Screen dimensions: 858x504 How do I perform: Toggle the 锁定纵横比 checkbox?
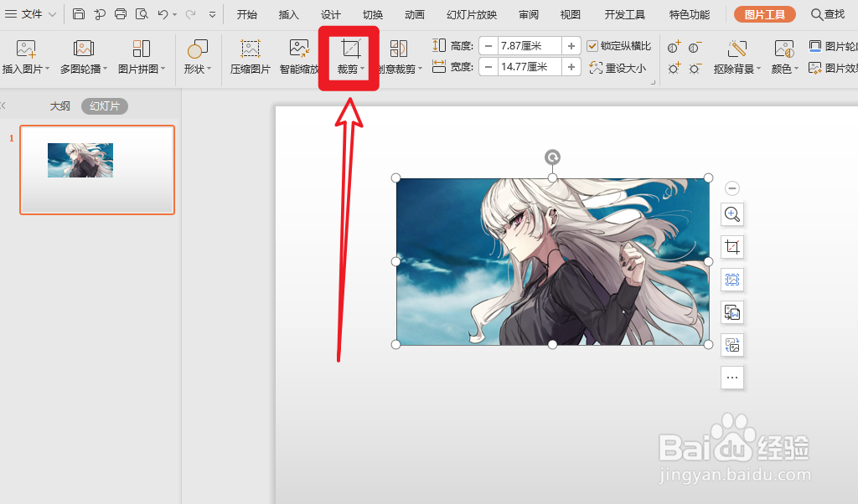point(592,46)
